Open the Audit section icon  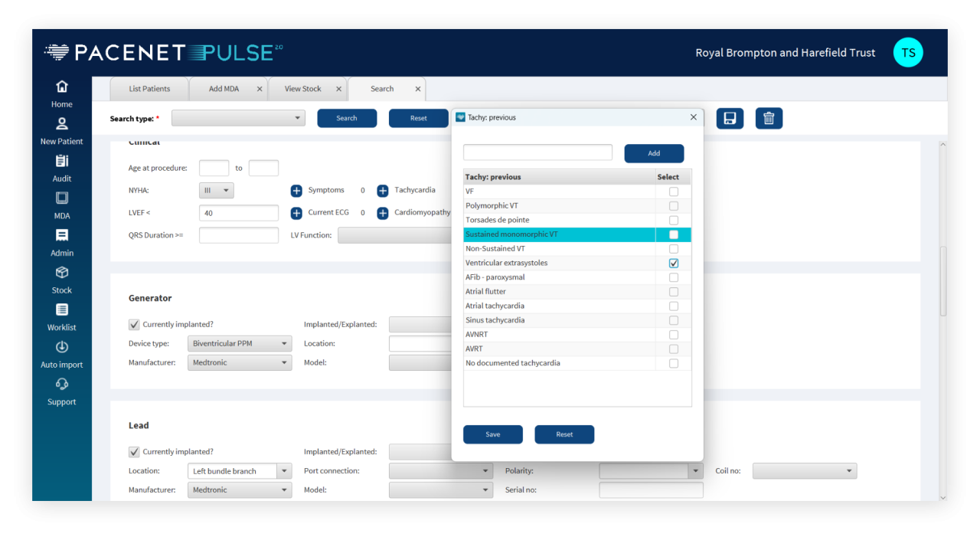62,161
